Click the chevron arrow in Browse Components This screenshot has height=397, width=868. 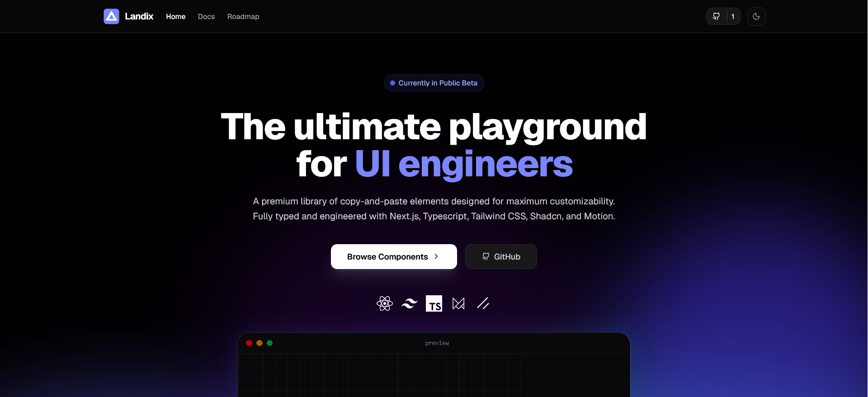[436, 256]
